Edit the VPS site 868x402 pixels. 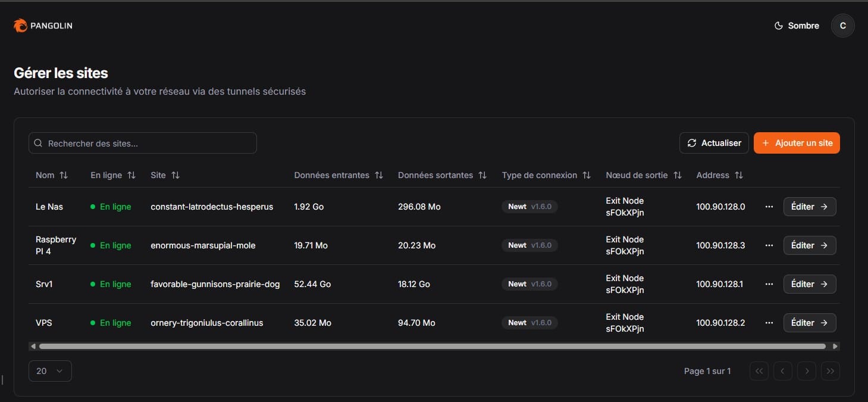tap(809, 323)
